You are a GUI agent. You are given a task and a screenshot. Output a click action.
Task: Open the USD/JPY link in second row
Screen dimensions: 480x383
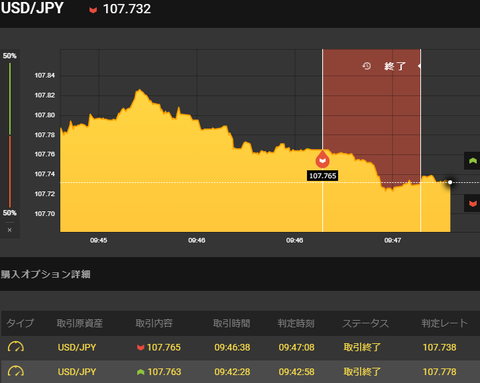coord(77,372)
